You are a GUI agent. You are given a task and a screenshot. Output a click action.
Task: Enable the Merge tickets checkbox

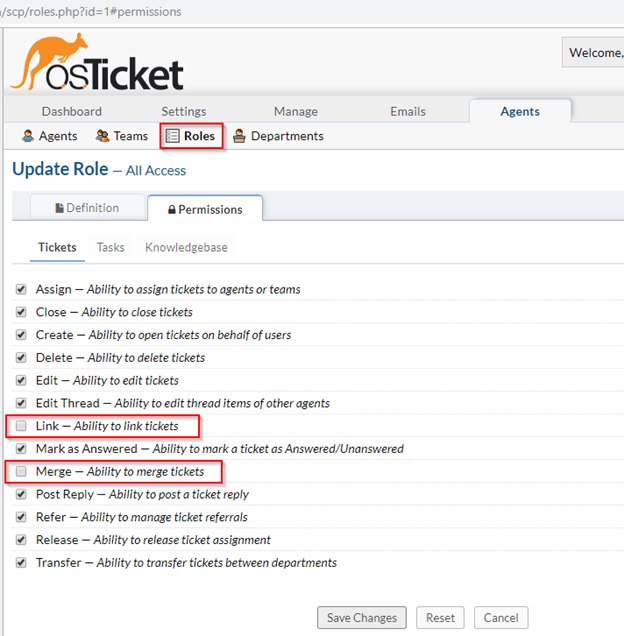(x=21, y=471)
